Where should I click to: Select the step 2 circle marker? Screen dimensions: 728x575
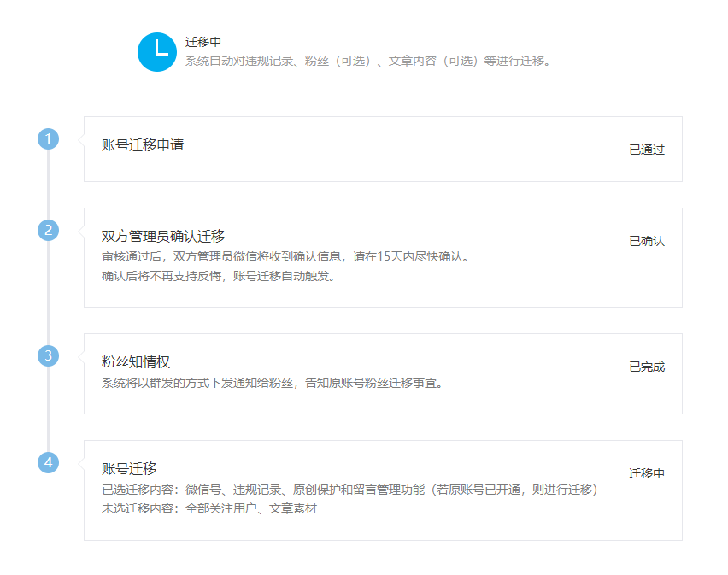coord(49,230)
